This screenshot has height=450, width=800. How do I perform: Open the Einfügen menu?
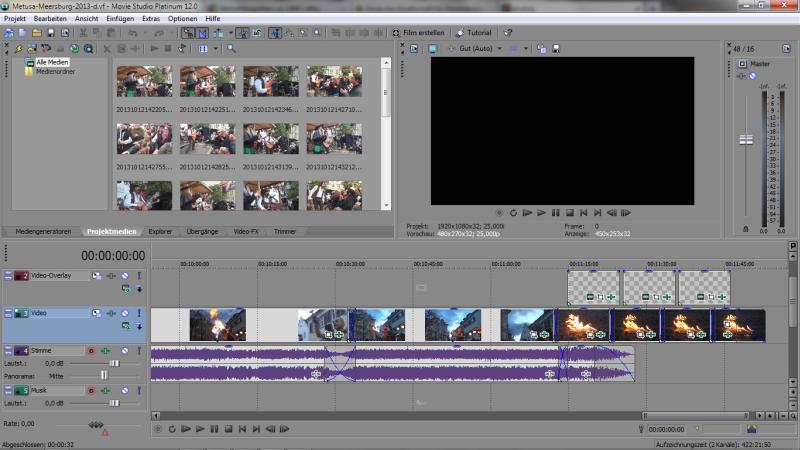tap(118, 19)
